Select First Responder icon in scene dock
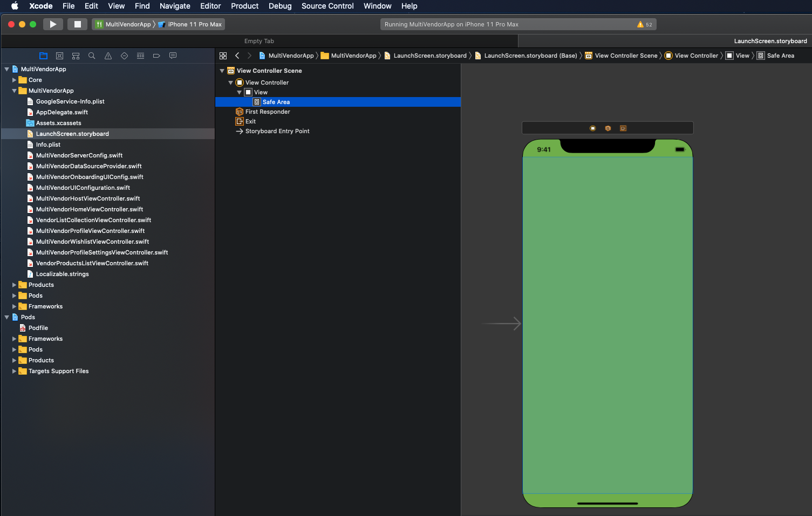This screenshot has height=516, width=812. [x=608, y=128]
